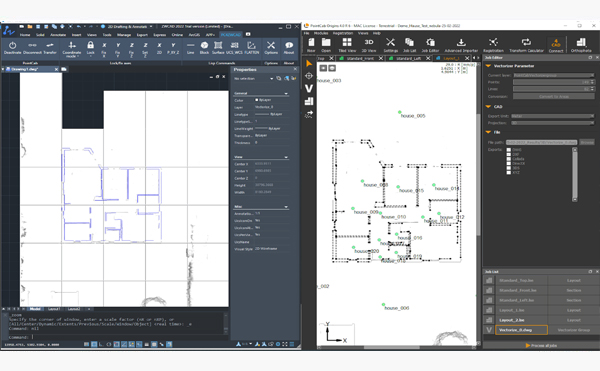The height and width of the screenshot is (371, 600).
Task: Select the Vectorizer V tool in sidebar
Action: tap(309, 88)
